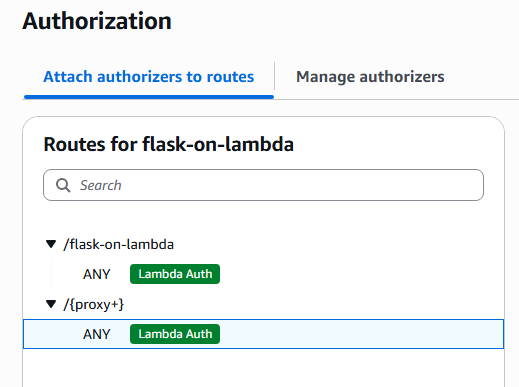Choose ANY method under /{proxy+}

click(x=97, y=334)
